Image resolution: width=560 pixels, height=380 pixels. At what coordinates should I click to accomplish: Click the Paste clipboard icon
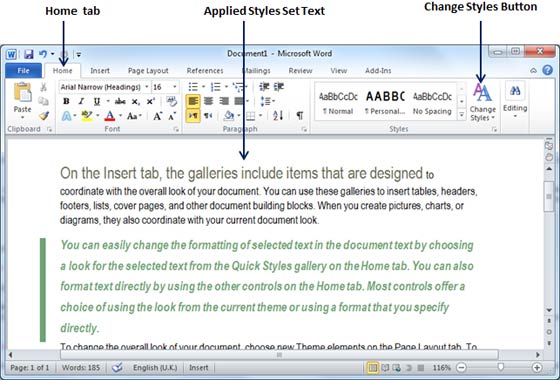[22, 92]
